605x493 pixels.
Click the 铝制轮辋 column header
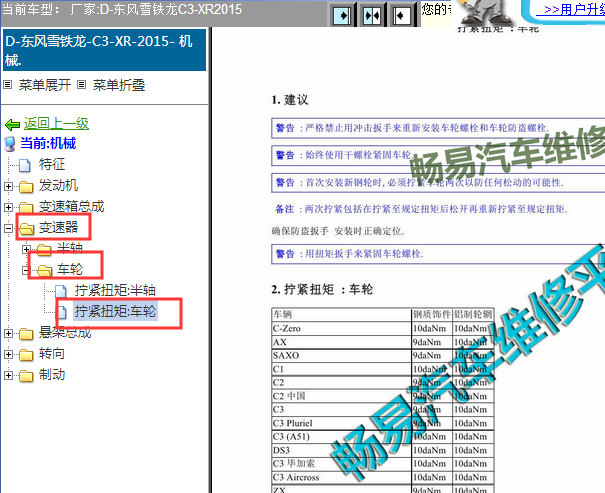[473, 314]
